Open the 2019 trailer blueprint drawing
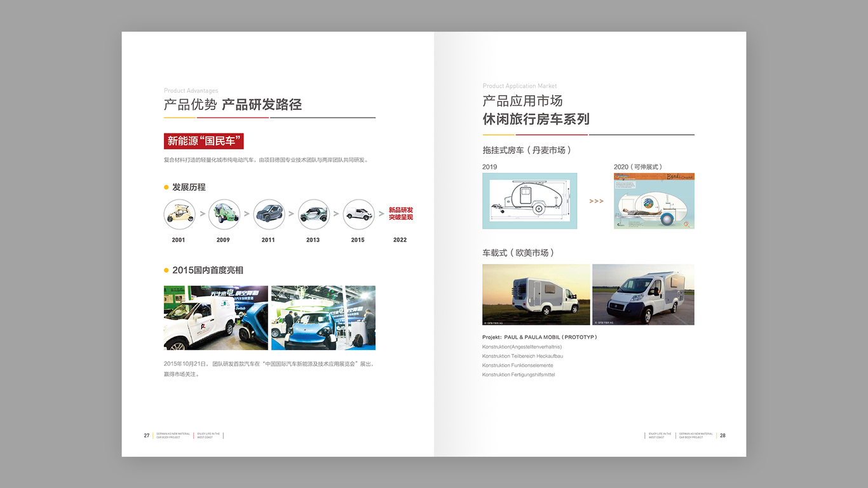The image size is (868, 488). [530, 201]
